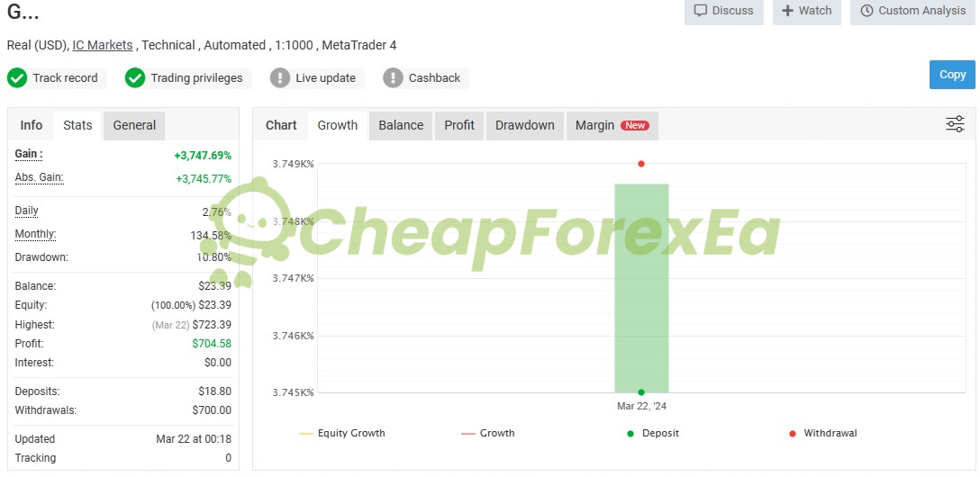
Task: Open the Margin tab marked New
Action: tap(612, 125)
